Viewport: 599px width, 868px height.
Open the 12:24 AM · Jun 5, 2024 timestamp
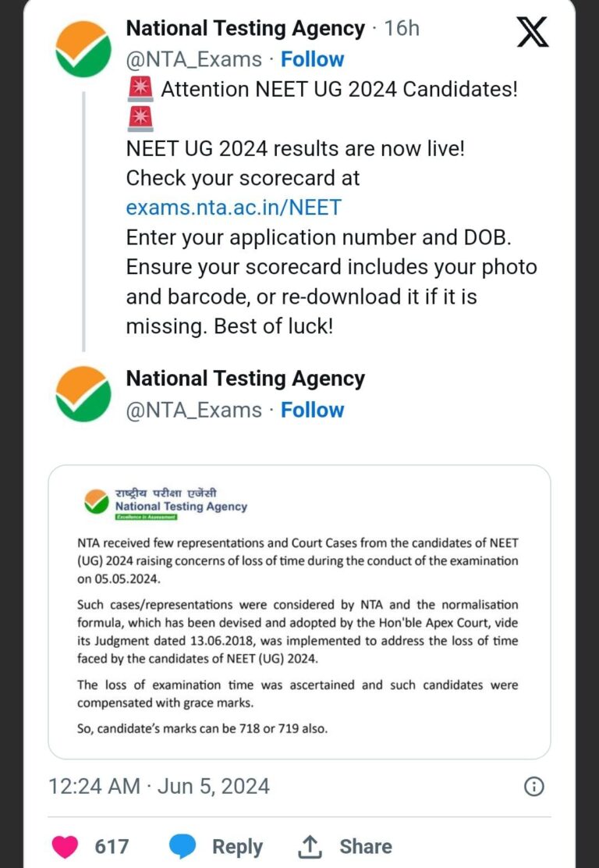(159, 786)
